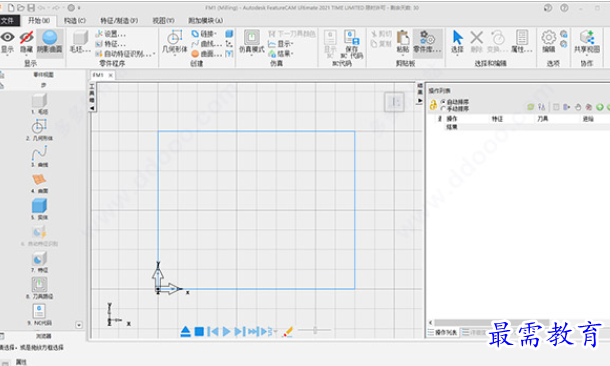
Task: Click the 隐藏 crossed-eye icon
Action: point(26,38)
